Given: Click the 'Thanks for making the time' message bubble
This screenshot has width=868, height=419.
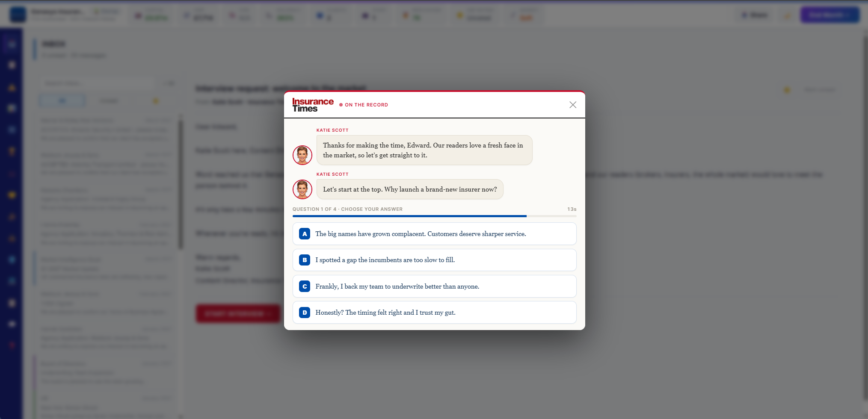Looking at the screenshot, I should coord(424,150).
